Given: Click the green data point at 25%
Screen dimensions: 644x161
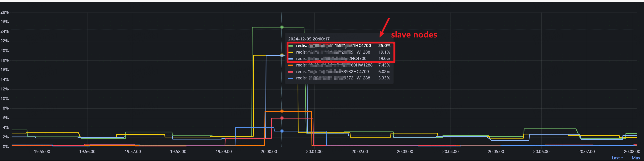Looking at the screenshot, I should click(282, 27).
